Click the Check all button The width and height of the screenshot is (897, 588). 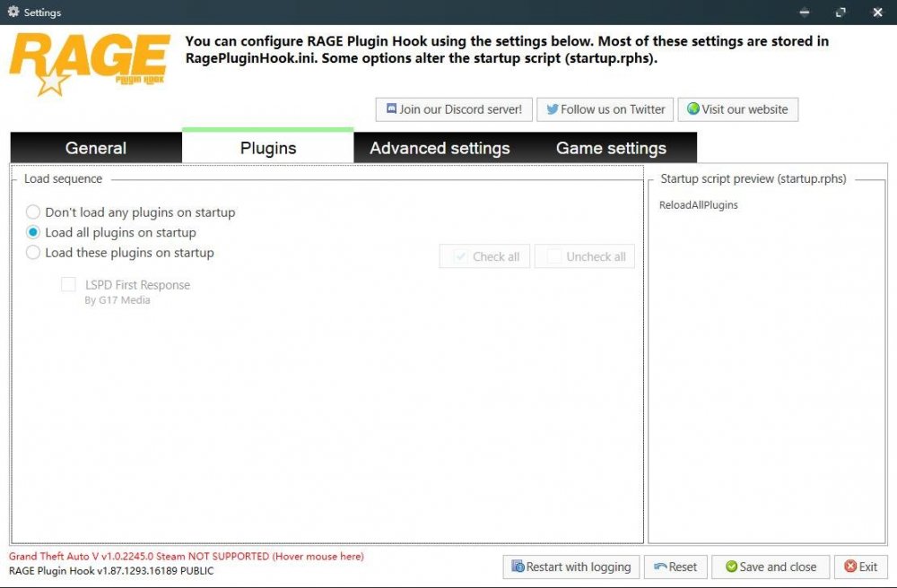point(484,256)
